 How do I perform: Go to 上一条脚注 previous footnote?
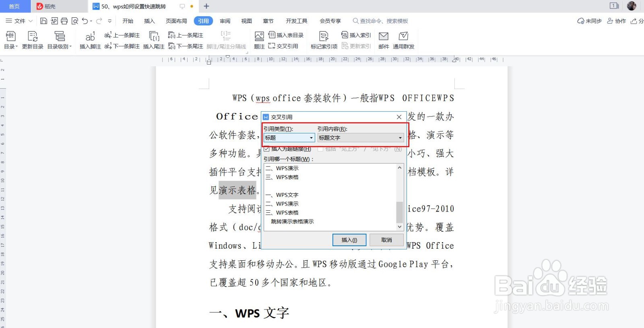(122, 35)
